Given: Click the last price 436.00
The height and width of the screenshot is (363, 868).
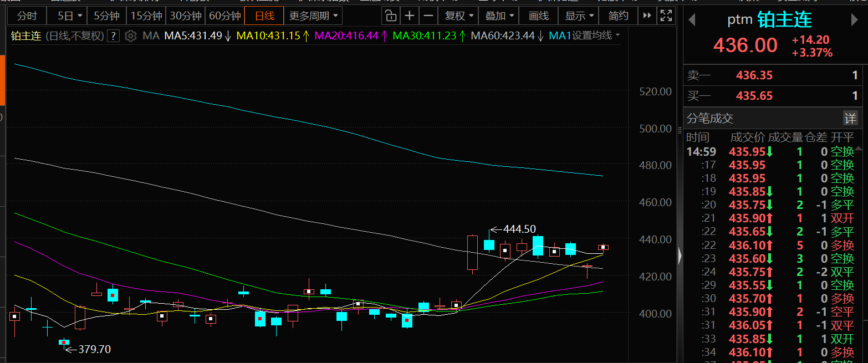Looking at the screenshot, I should (745, 45).
